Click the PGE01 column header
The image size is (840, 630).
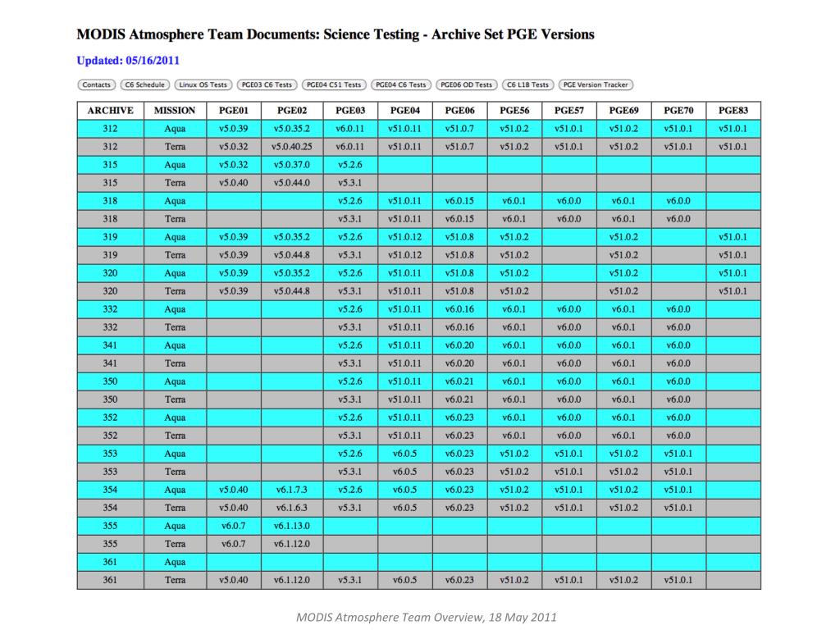(x=234, y=111)
